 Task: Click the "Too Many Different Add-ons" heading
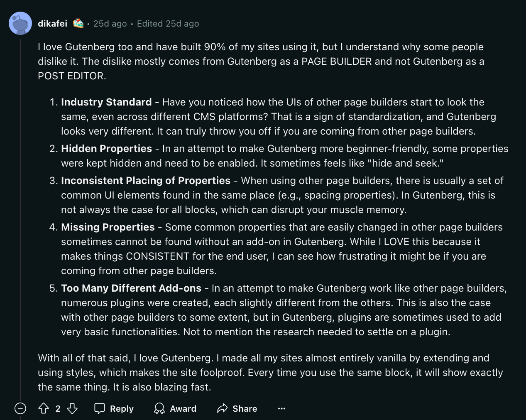click(131, 288)
